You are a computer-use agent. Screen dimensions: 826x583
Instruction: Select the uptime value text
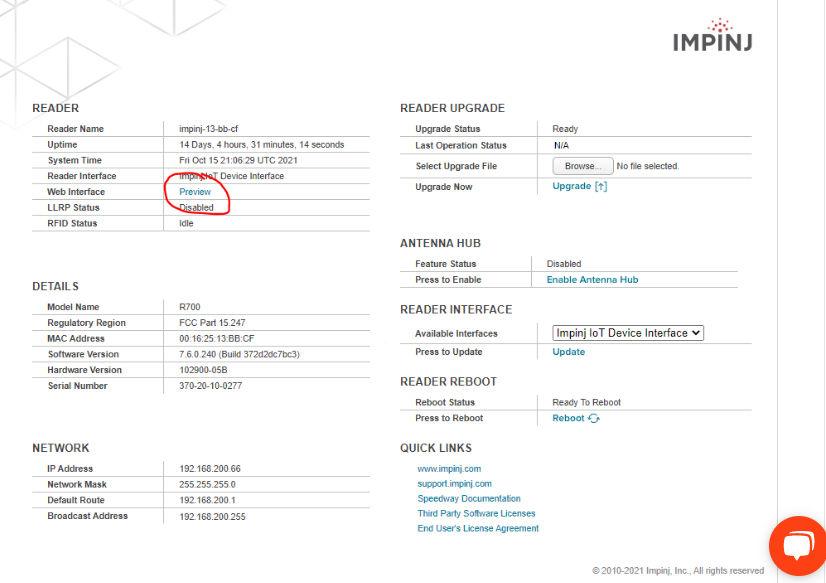(x=261, y=144)
